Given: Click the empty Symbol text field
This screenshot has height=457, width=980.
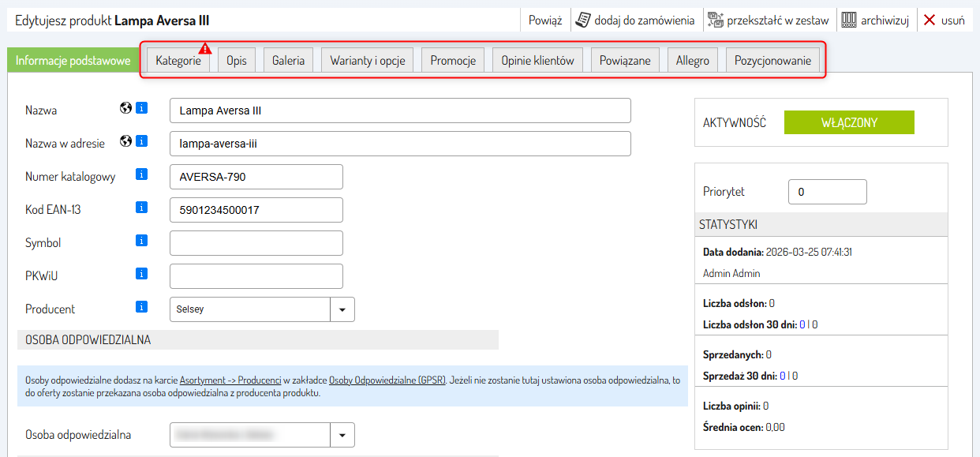Looking at the screenshot, I should point(256,243).
